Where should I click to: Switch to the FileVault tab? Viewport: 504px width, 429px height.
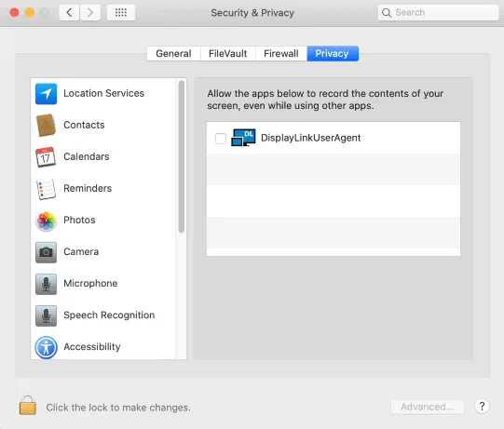click(228, 53)
